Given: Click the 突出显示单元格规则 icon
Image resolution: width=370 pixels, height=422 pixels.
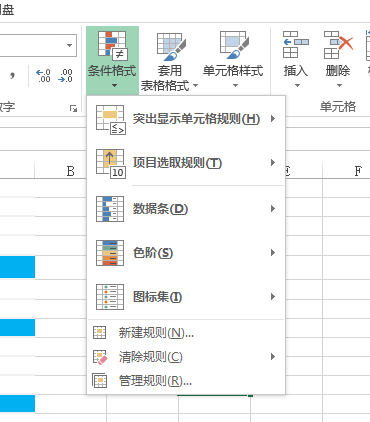Looking at the screenshot, I should tap(110, 120).
